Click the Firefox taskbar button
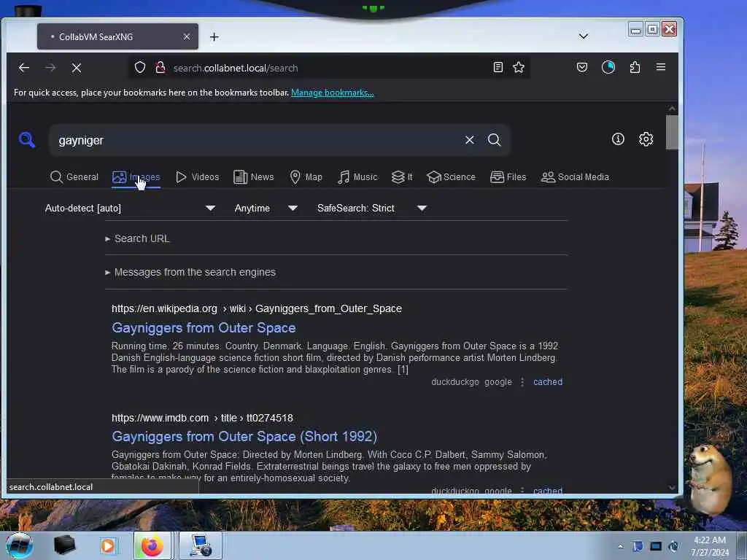The image size is (747, 560). pos(152,545)
